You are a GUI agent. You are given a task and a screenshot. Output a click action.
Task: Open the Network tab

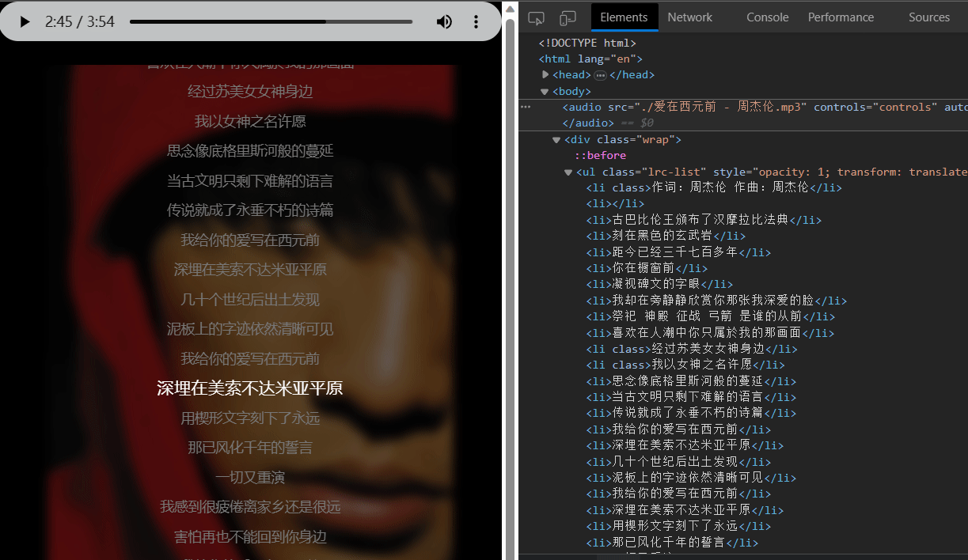(x=689, y=17)
